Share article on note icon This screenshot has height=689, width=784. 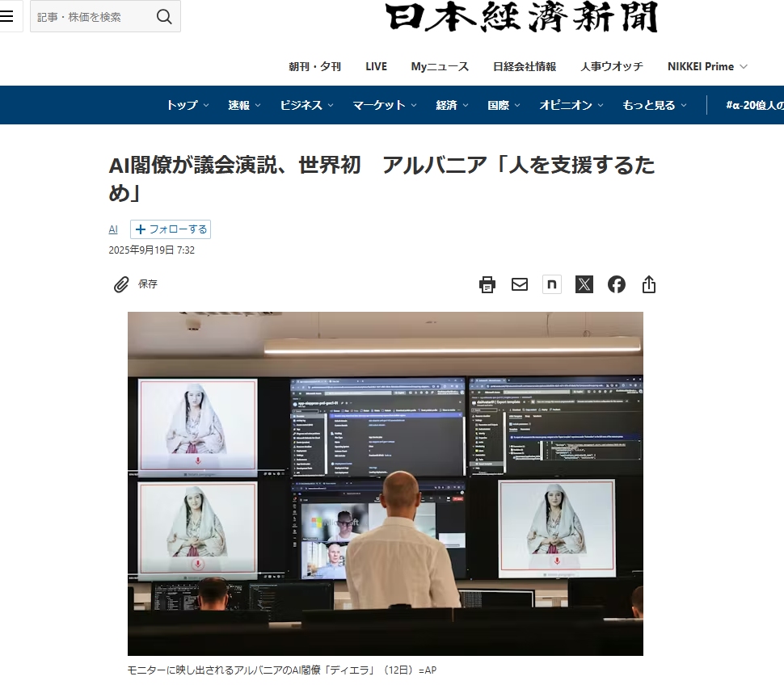[x=552, y=284]
